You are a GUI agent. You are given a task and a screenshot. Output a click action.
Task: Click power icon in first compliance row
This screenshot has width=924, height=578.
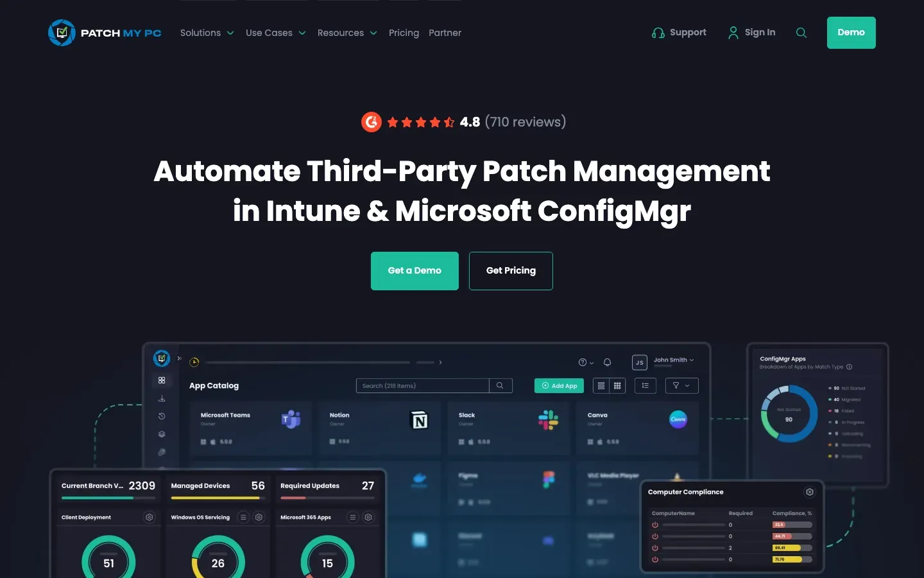[655, 525]
